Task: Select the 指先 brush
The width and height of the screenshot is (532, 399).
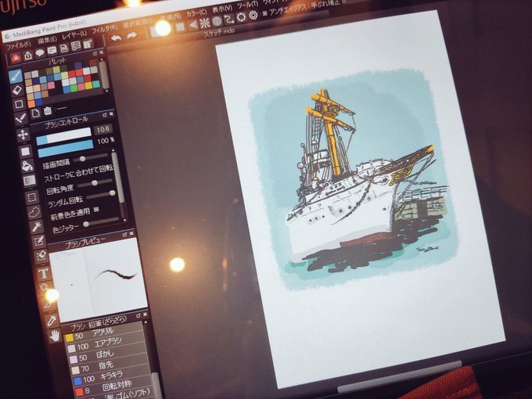Action: coord(110,366)
